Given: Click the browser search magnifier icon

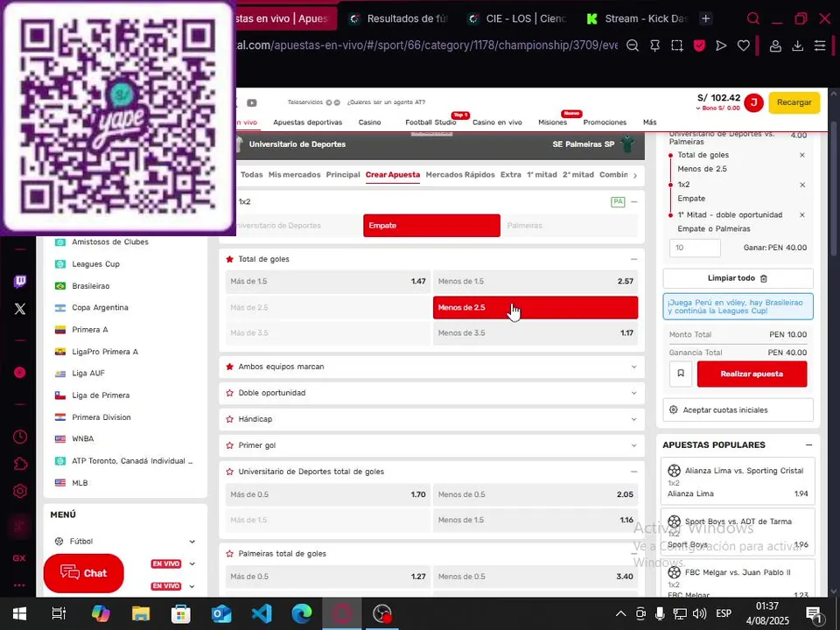Looking at the screenshot, I should click(752, 18).
